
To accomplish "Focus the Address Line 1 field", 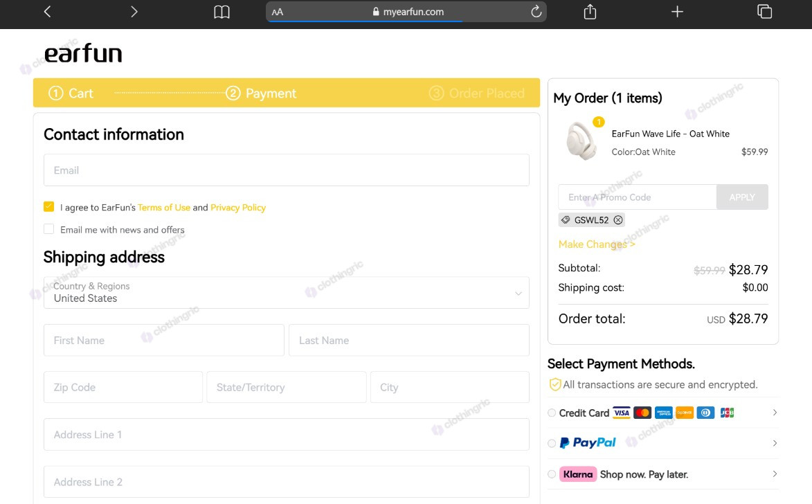I will click(x=287, y=435).
